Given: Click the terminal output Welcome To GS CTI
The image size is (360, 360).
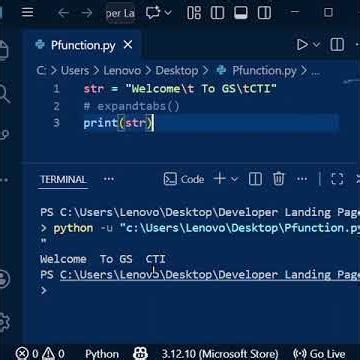Looking at the screenshot, I should (103, 259).
